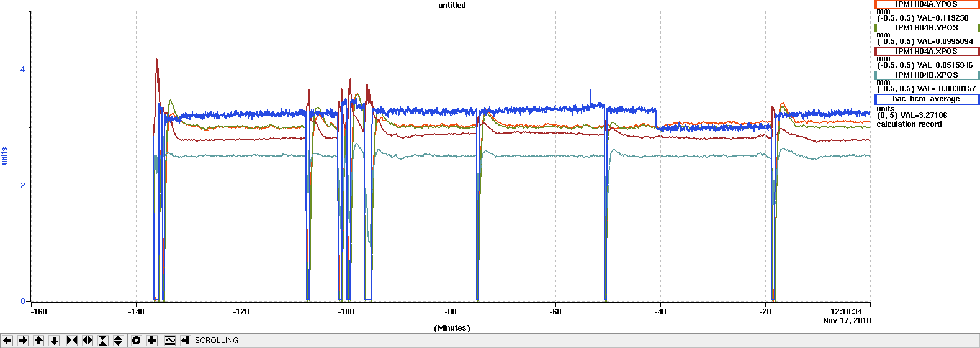Click the VAL=-0.0030157 reading
Viewport: 980px width, 348px height.
(946, 89)
